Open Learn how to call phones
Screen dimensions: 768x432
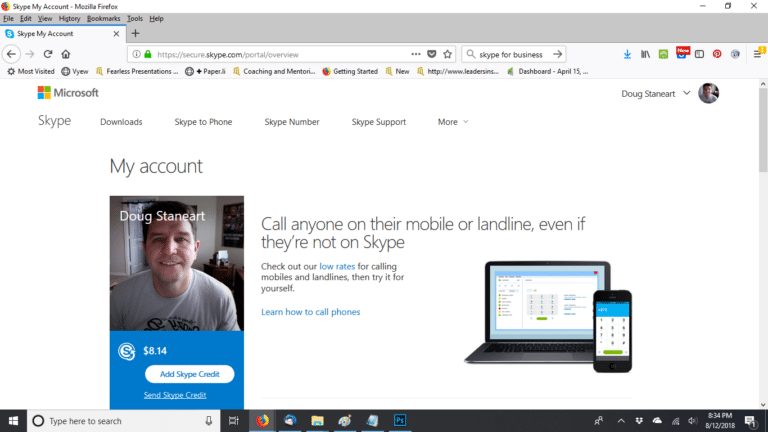(311, 312)
